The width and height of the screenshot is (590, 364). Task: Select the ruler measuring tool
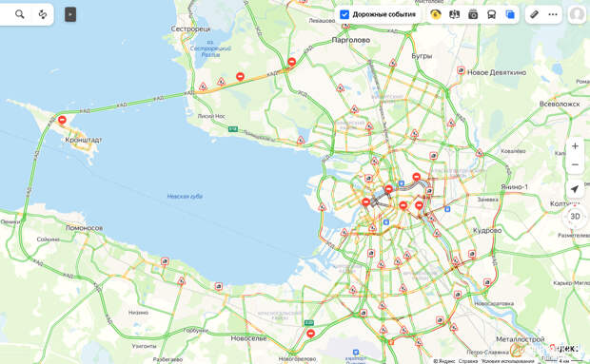534,14
